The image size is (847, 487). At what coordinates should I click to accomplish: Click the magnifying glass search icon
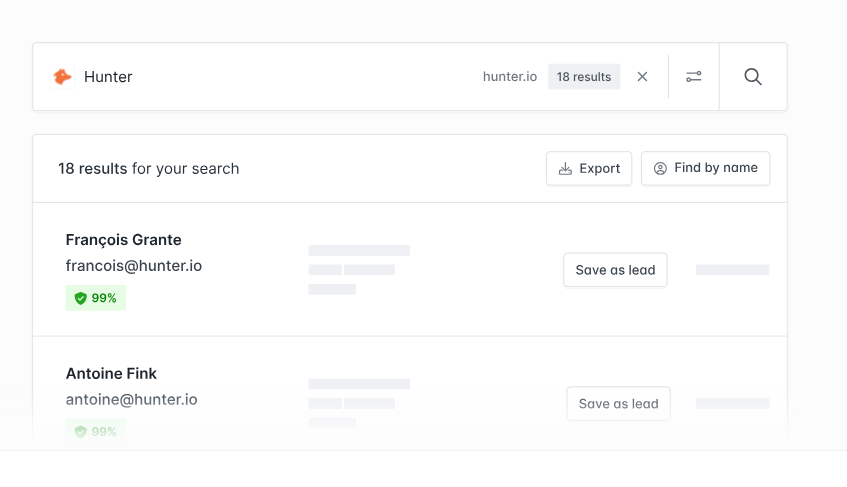(x=753, y=77)
